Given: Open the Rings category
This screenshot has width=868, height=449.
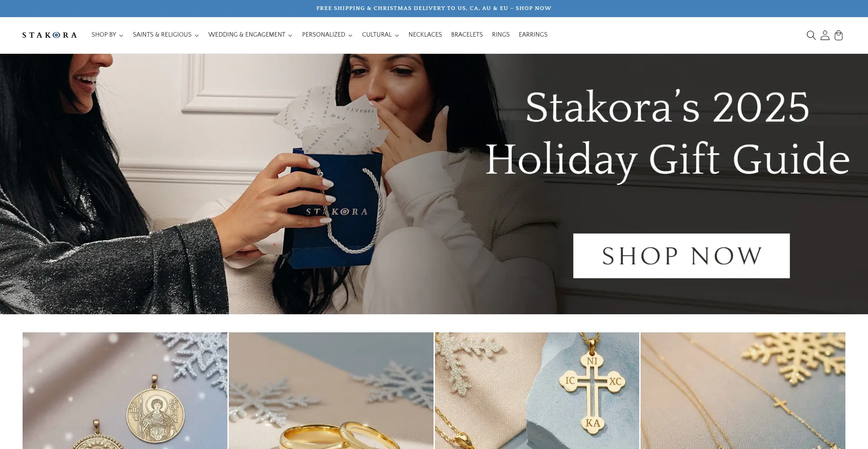Looking at the screenshot, I should (501, 35).
